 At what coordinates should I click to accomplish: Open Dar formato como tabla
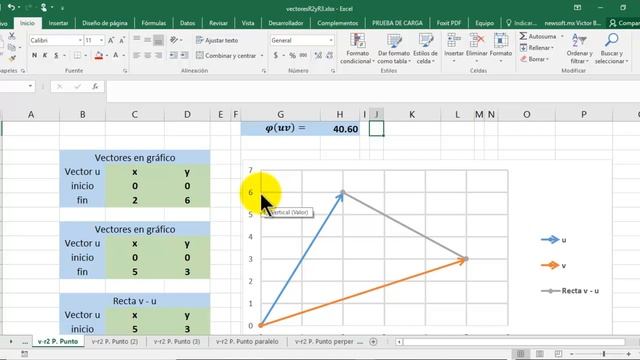click(x=394, y=49)
